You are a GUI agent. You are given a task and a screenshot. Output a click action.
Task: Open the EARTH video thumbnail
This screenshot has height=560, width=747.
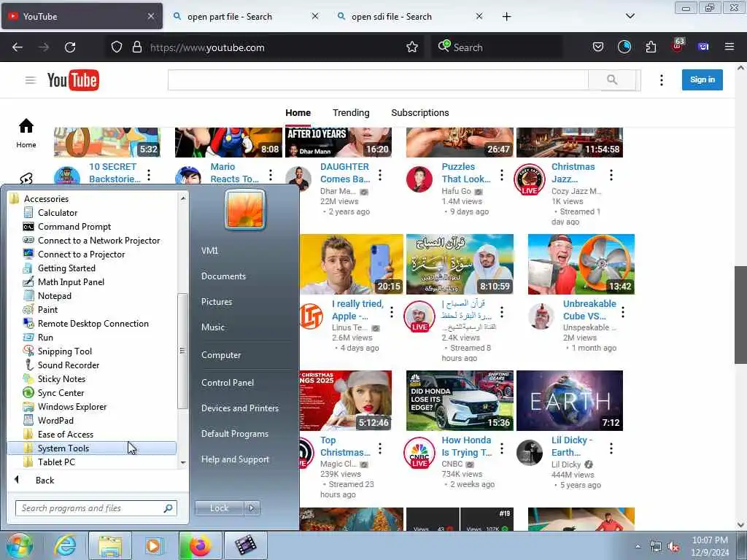(569, 400)
